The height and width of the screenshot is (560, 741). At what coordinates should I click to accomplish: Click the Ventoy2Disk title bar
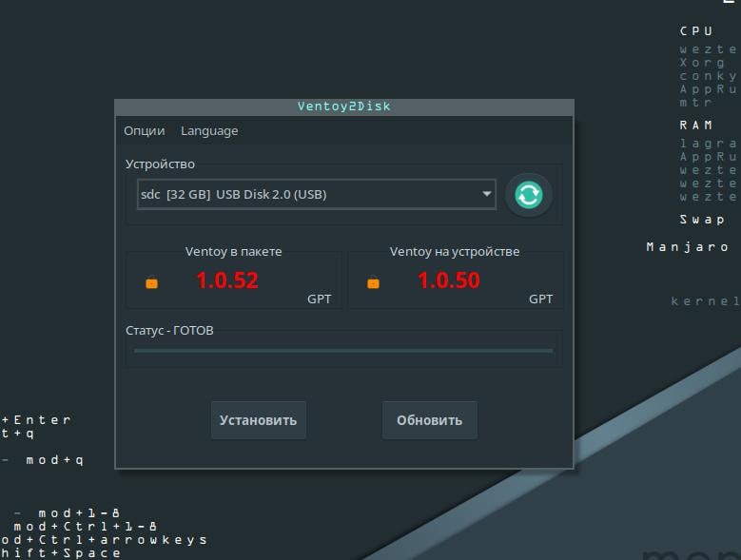[344, 107]
